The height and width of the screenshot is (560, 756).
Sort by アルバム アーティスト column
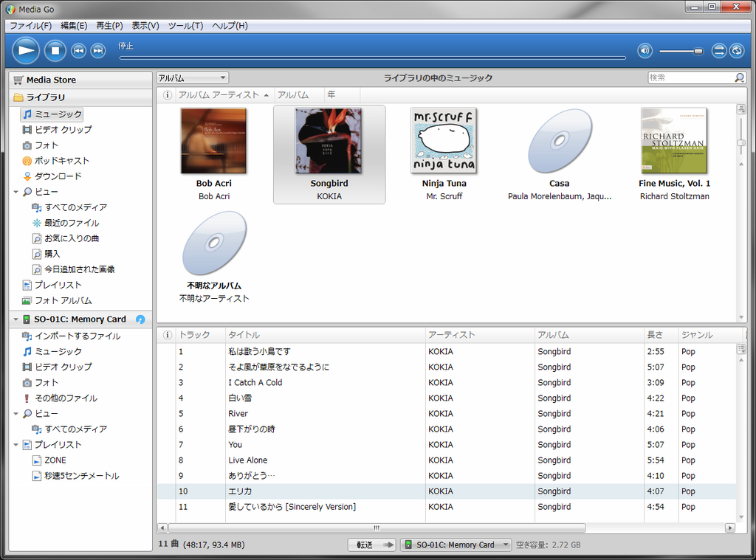(224, 95)
